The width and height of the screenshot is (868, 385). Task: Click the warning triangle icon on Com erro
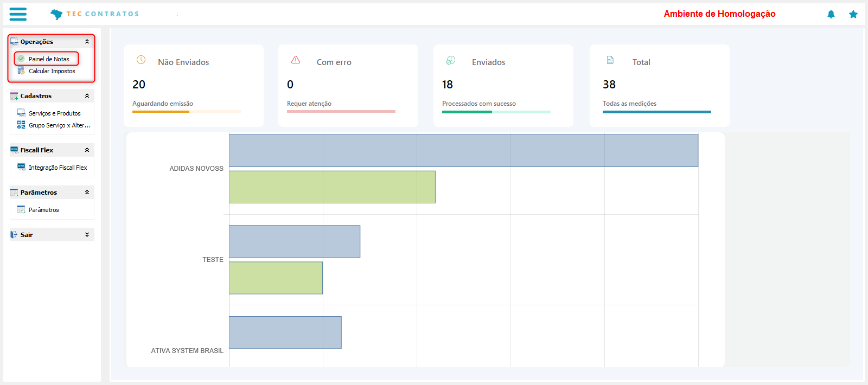pos(296,60)
